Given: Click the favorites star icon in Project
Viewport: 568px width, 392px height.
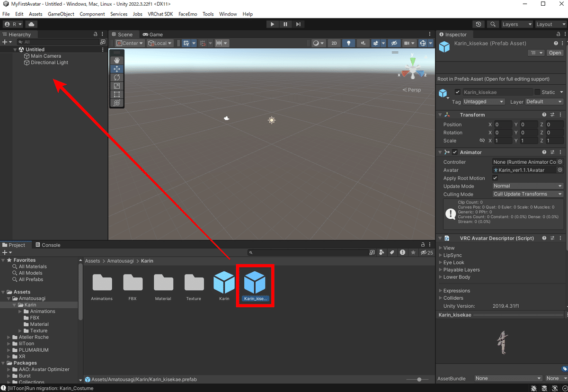Looking at the screenshot, I should point(413,253).
